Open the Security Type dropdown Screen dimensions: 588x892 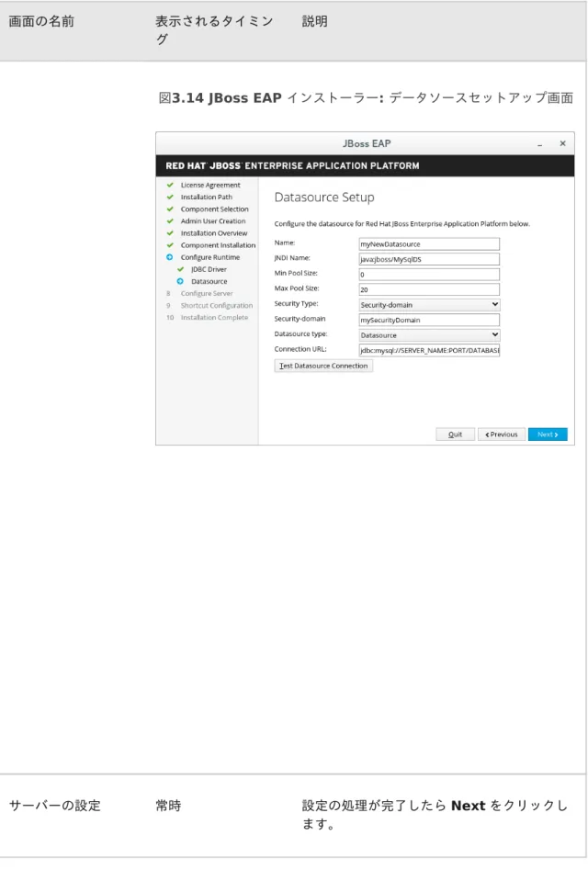click(429, 305)
